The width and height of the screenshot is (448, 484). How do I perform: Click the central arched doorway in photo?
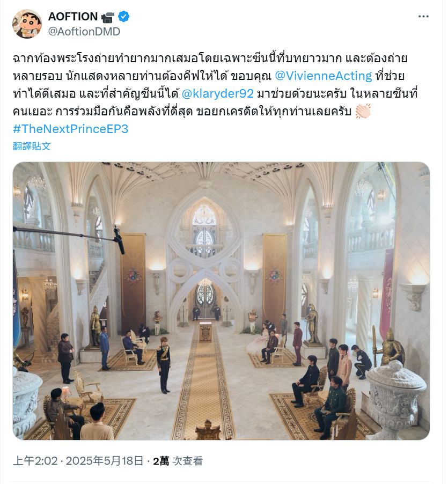205,300
